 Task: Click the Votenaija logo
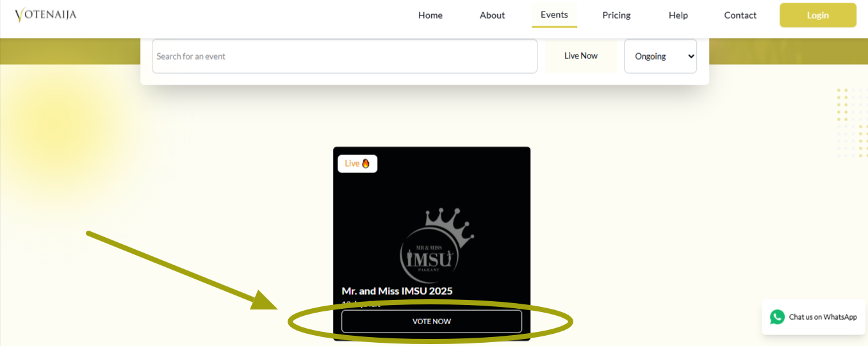click(x=45, y=15)
